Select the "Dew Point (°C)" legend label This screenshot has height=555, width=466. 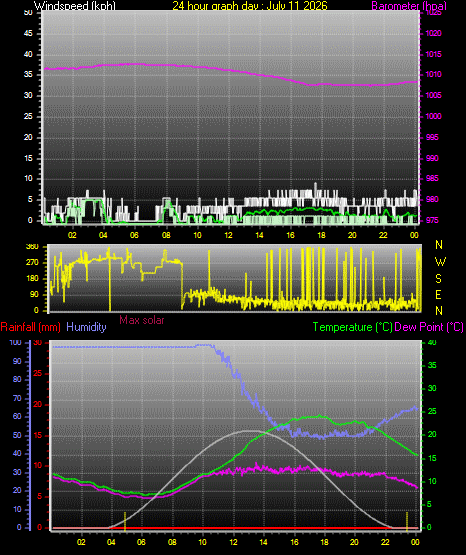(x=429, y=327)
